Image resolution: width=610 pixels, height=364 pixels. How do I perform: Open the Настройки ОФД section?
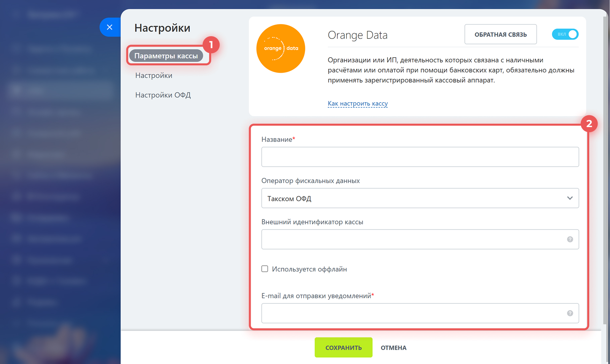tap(163, 95)
